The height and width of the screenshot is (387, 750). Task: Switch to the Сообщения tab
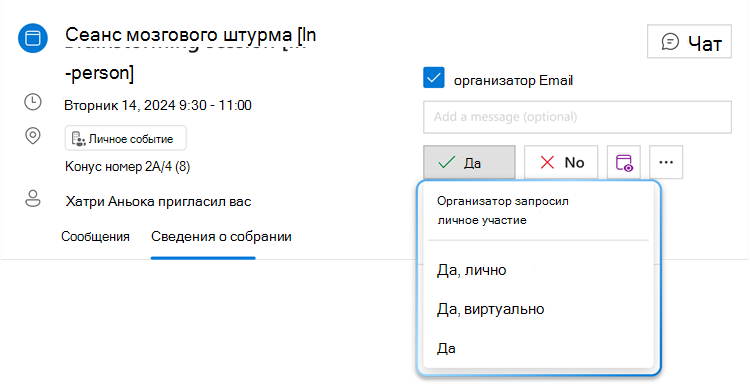[x=95, y=236]
